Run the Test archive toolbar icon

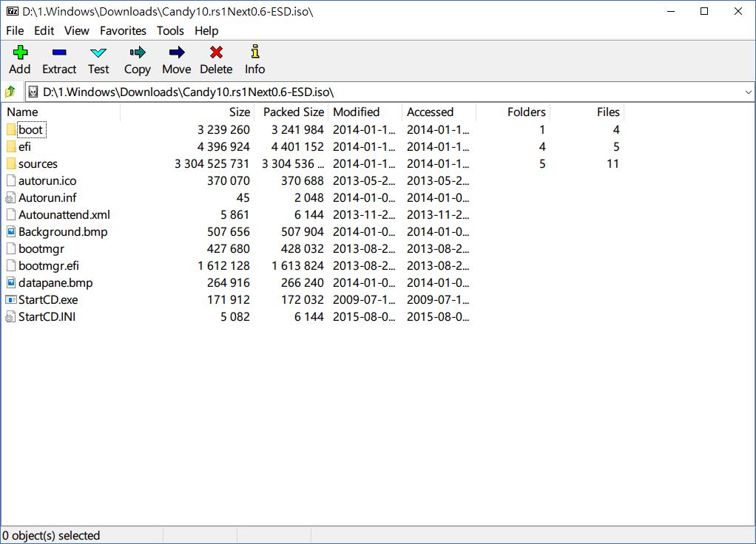click(x=98, y=52)
